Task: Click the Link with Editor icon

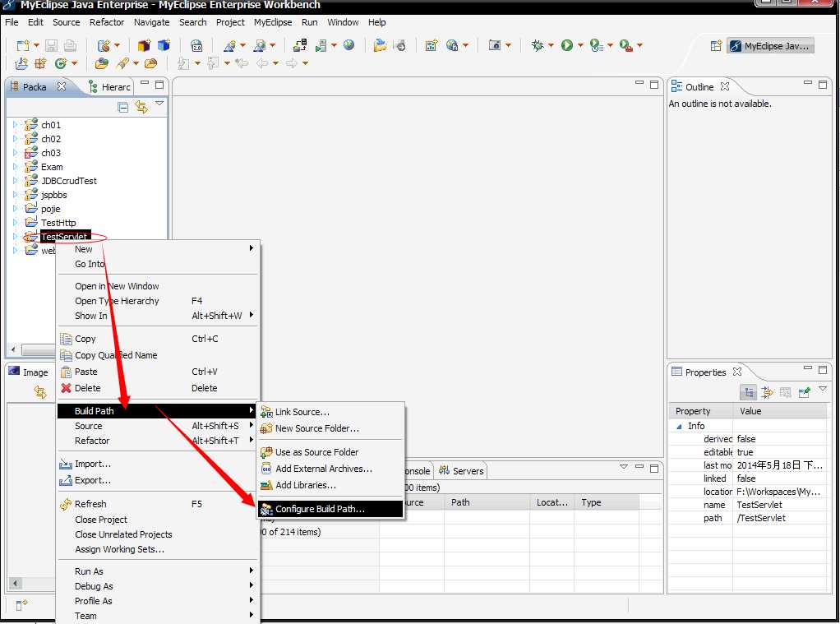Action: click(x=141, y=107)
